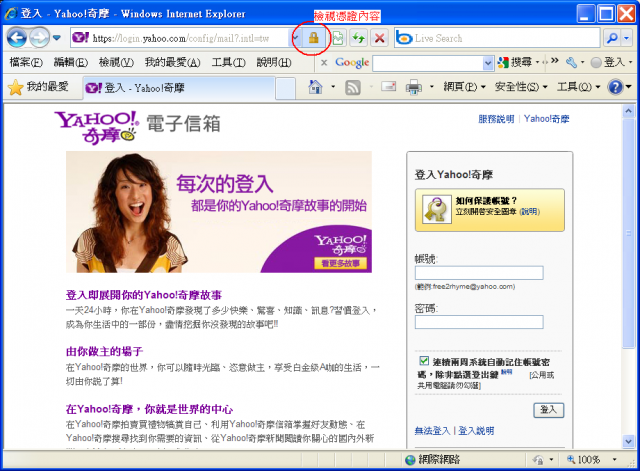
Task: Open the 工具(O) command bar menu
Action: tap(579, 87)
